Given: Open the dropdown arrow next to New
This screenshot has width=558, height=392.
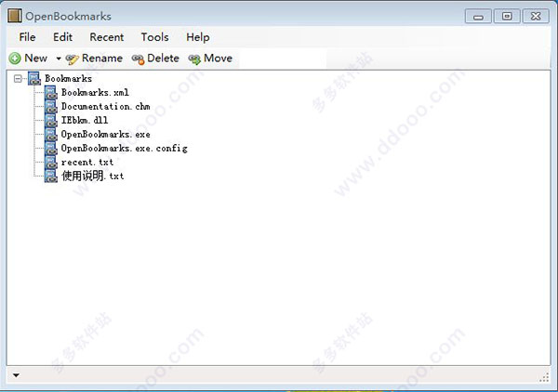Looking at the screenshot, I should (59, 59).
